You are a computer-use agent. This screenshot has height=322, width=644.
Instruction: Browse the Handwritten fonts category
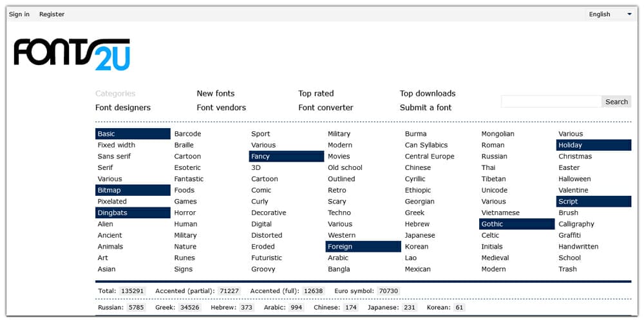(x=578, y=247)
